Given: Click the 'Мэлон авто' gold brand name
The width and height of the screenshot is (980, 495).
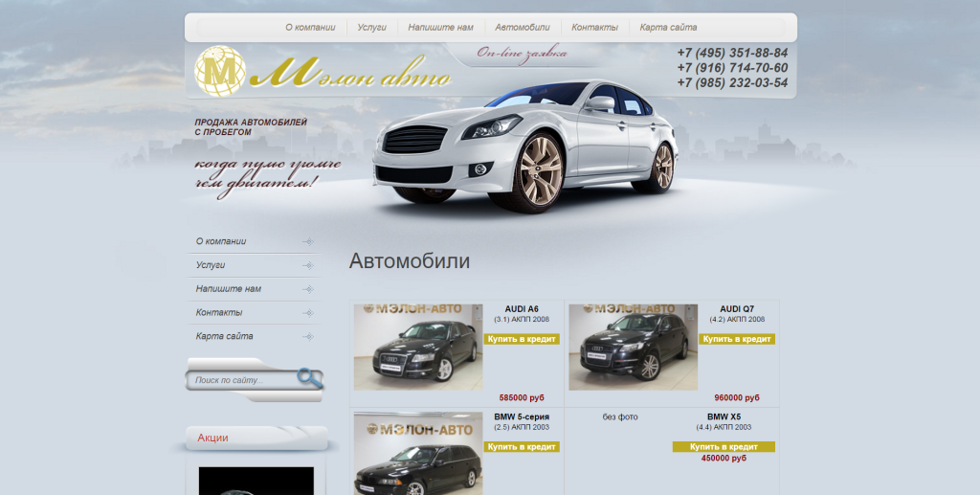Looking at the screenshot, I should pyautogui.click(x=350, y=73).
